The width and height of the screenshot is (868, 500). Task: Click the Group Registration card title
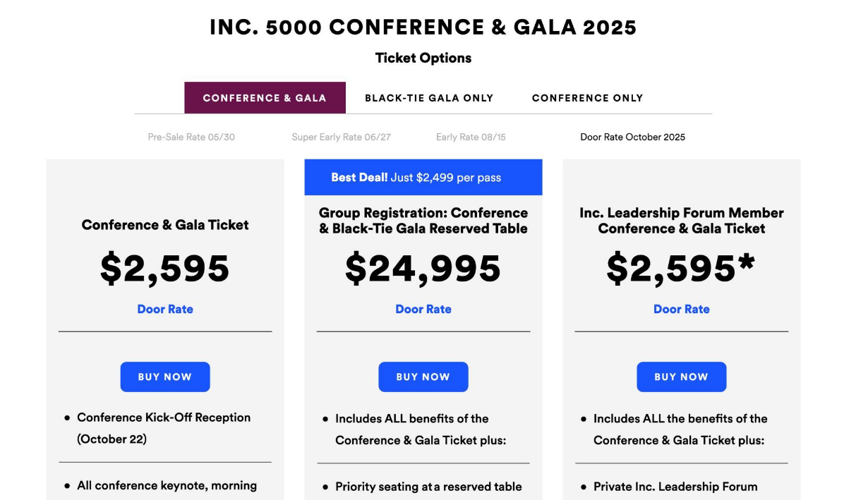pyautogui.click(x=423, y=220)
